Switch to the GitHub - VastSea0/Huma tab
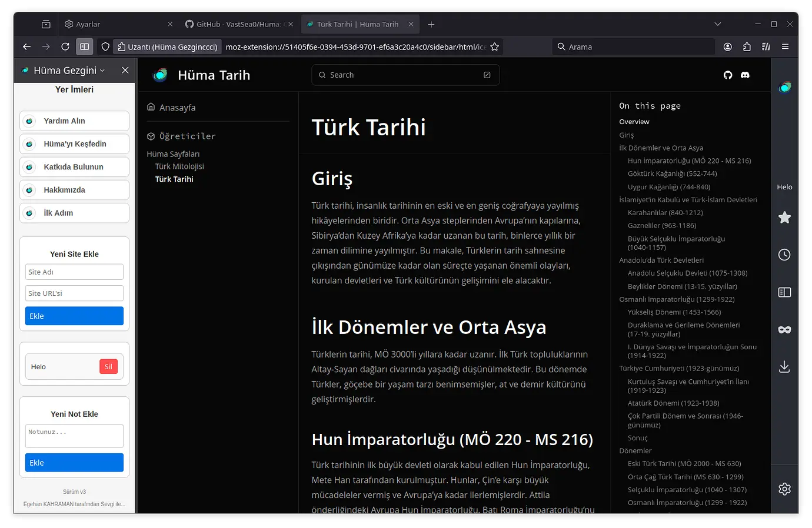This screenshot has width=812, height=528. pyautogui.click(x=239, y=24)
